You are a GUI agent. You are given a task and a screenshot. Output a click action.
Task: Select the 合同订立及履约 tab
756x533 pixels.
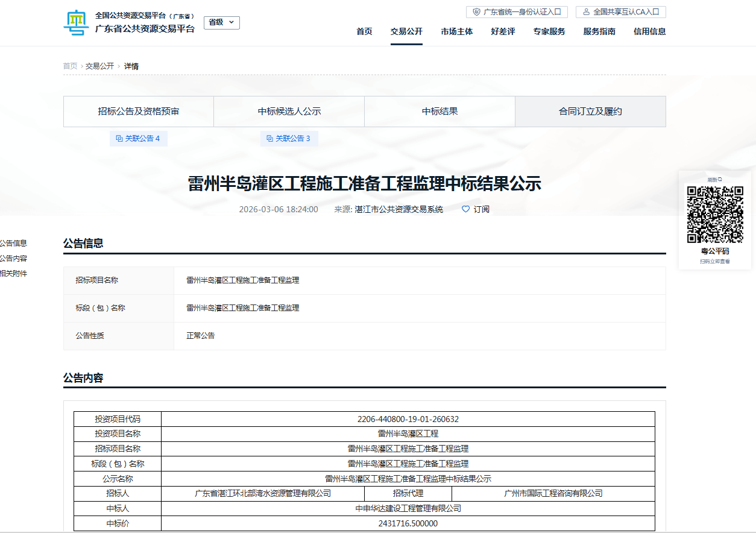click(590, 112)
